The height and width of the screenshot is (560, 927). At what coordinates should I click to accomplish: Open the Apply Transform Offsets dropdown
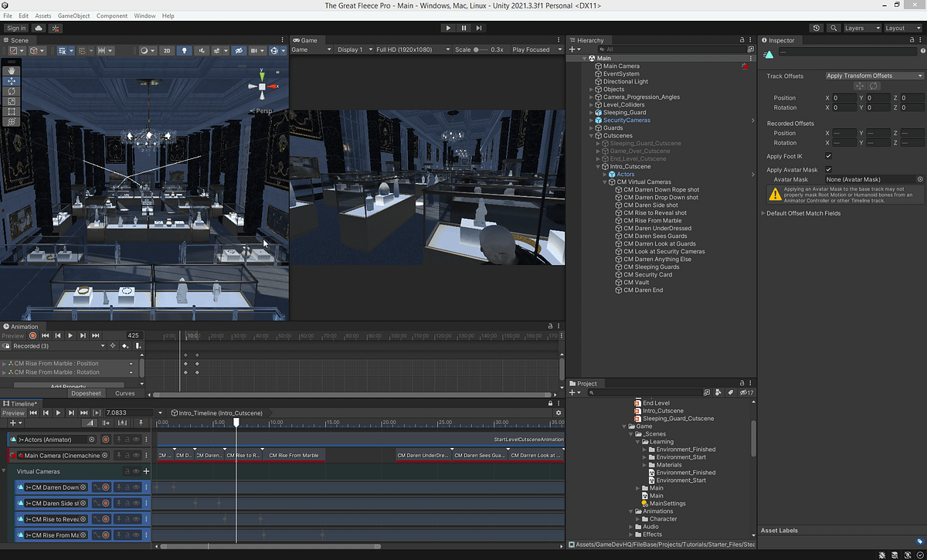click(873, 76)
